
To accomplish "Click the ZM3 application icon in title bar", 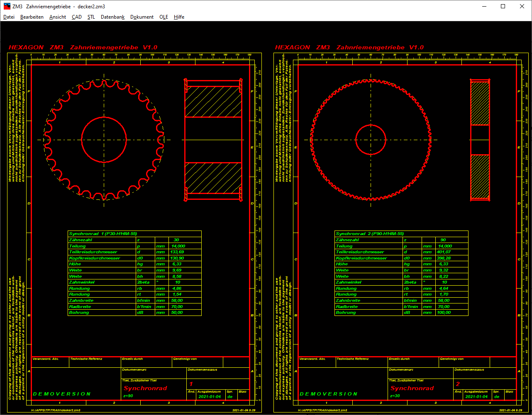I will click(x=7, y=6).
